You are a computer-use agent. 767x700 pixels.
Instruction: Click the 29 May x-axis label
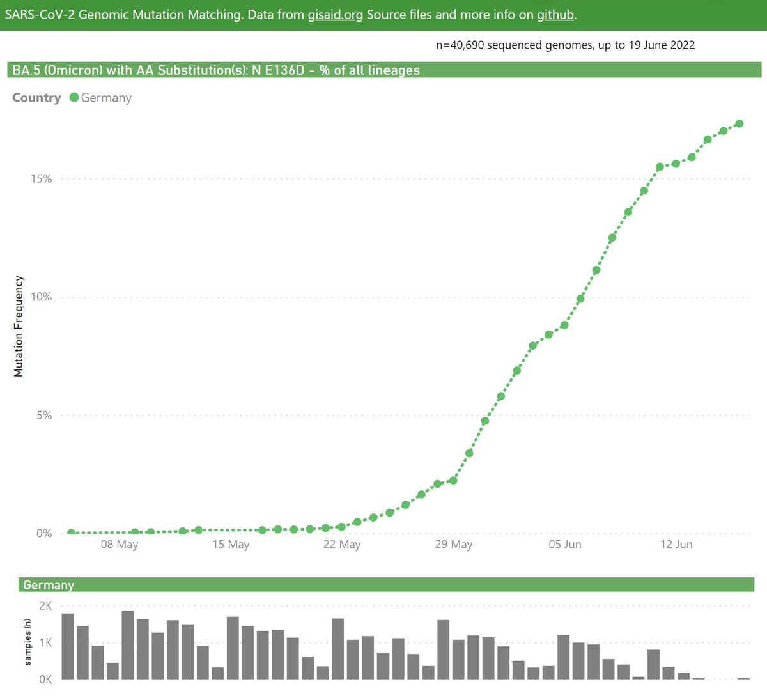click(454, 544)
